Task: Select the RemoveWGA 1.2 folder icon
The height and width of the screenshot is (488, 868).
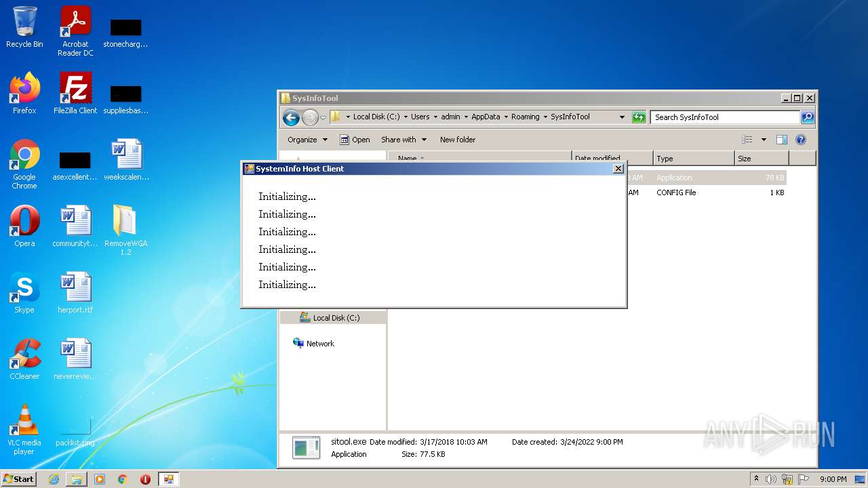Action: click(125, 230)
